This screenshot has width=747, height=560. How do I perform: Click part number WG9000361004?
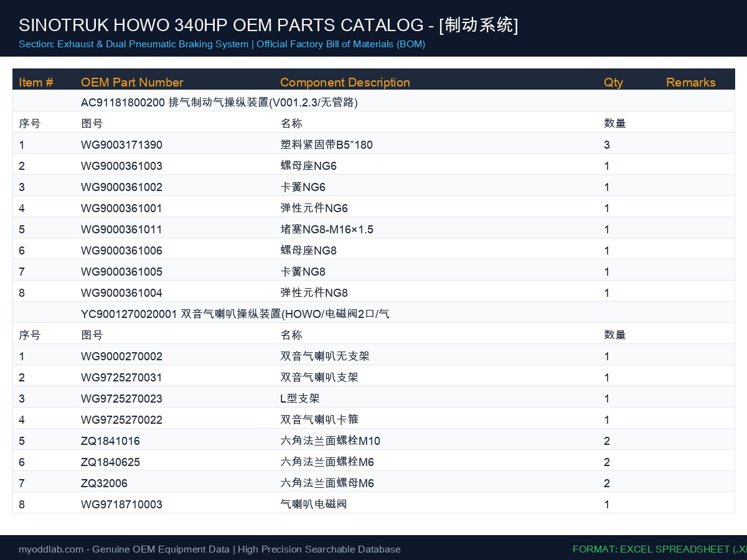[121, 293]
